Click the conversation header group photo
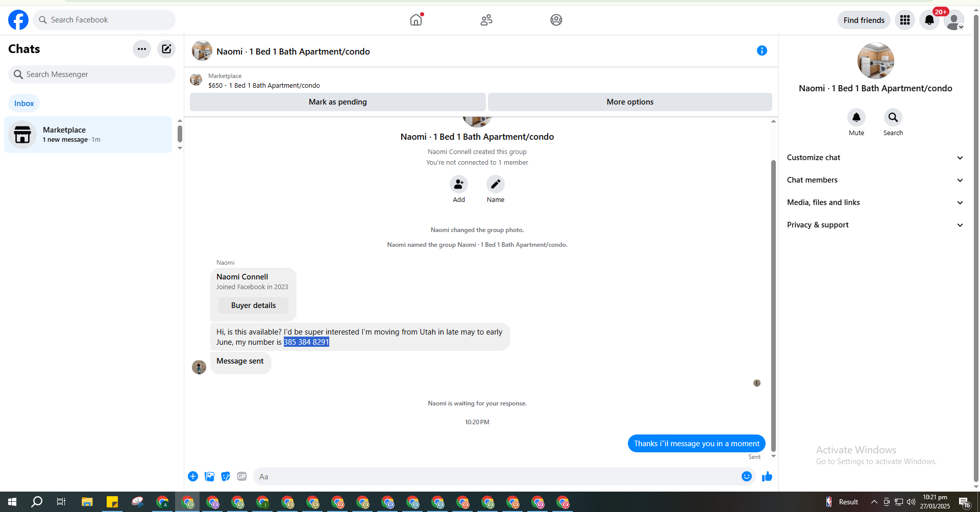Image resolution: width=980 pixels, height=512 pixels. pyautogui.click(x=202, y=51)
